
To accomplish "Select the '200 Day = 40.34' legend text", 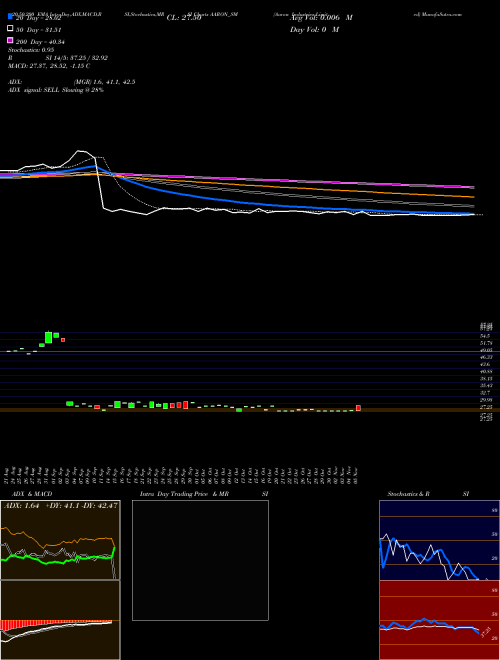I will coord(40,42).
